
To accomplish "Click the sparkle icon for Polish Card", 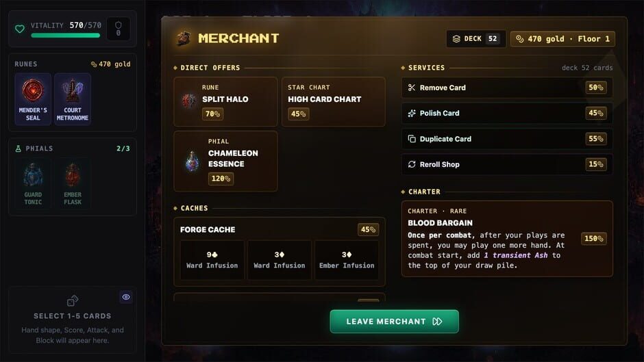I will click(412, 114).
